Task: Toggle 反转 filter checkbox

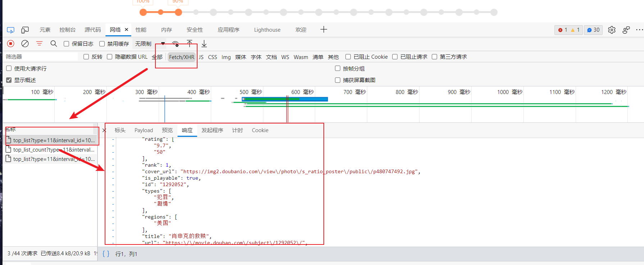Action: coord(86,57)
